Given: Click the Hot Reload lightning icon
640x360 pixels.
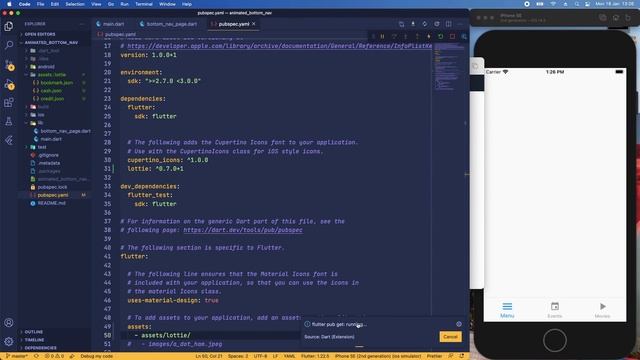Looking at the screenshot, I should point(429,36).
